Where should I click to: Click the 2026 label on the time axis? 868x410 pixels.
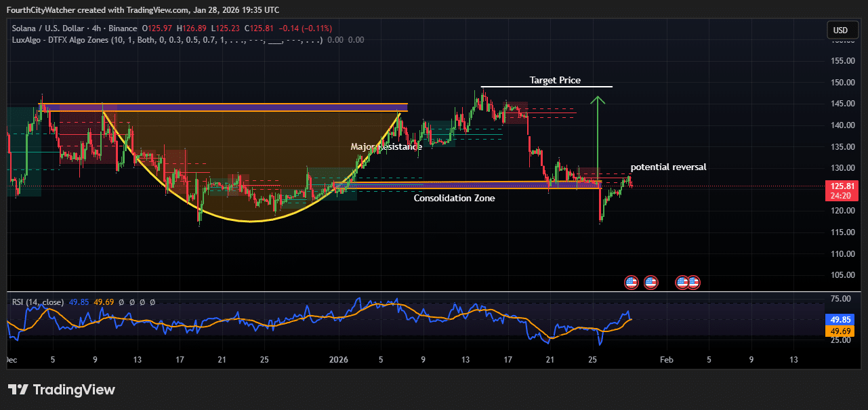pyautogui.click(x=338, y=359)
